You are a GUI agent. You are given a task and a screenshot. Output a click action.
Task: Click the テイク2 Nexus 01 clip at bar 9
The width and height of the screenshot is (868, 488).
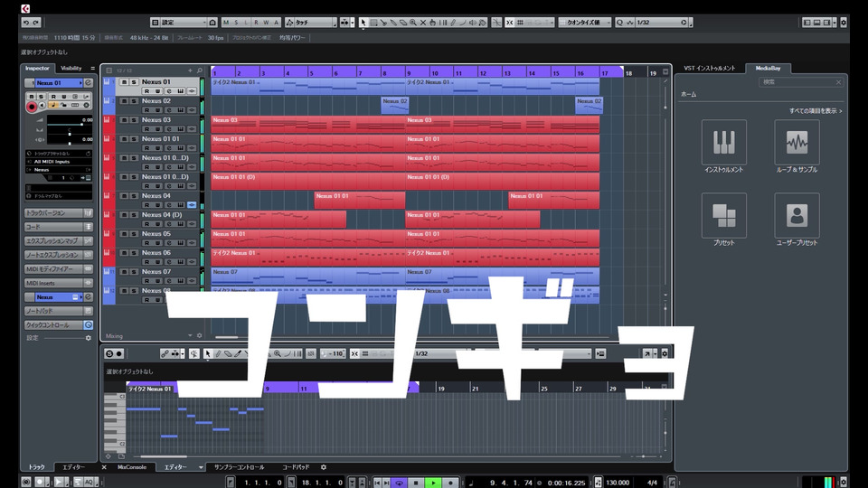(502, 86)
